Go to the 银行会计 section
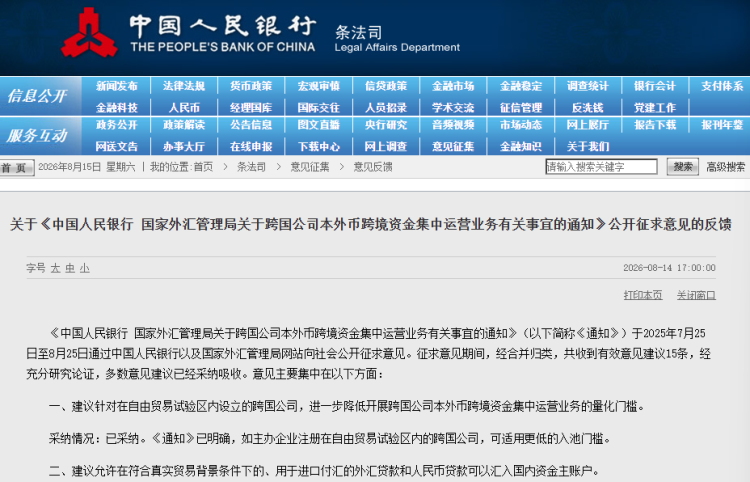Viewport: 750px width, 482px height. point(655,86)
